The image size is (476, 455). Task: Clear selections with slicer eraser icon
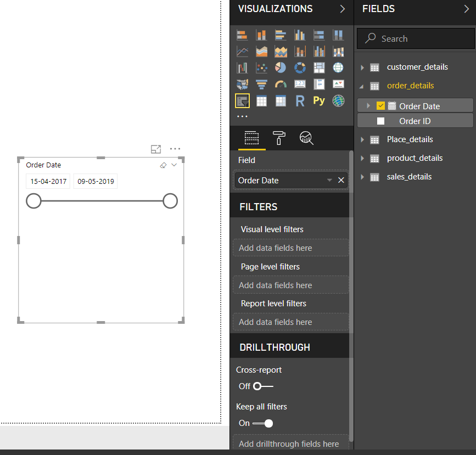coord(163,165)
